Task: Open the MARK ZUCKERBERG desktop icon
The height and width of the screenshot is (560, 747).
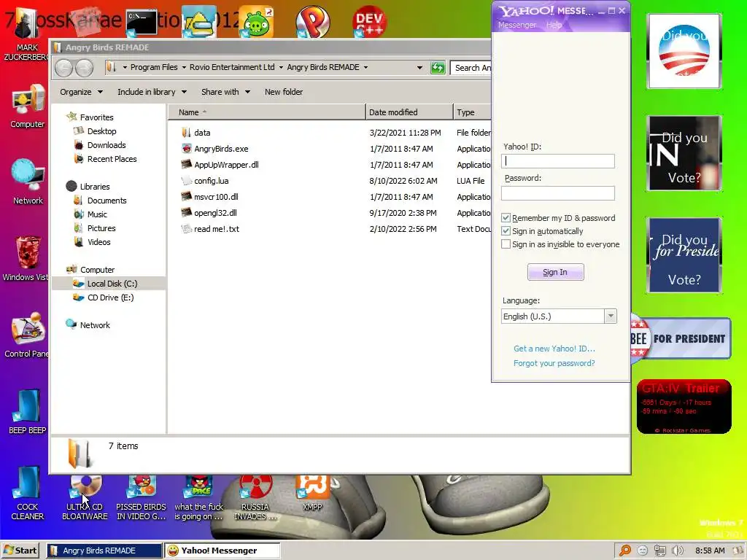Action: [x=26, y=34]
